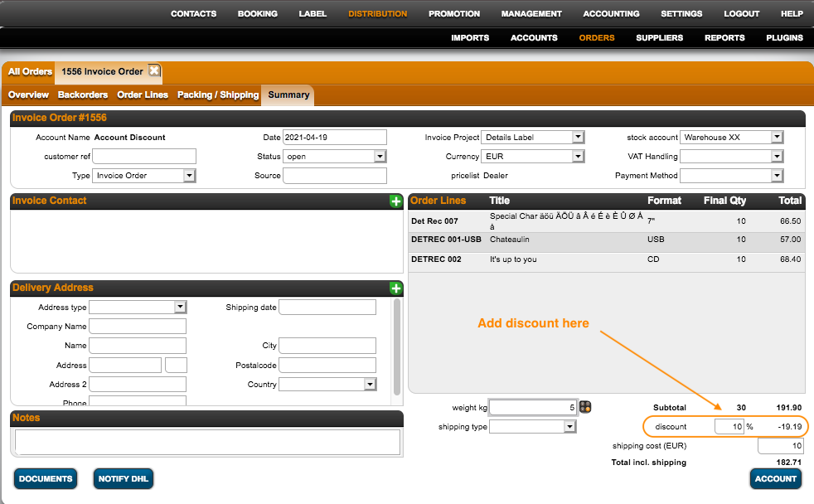Screen dimensions: 814x504
Task: Open the Label menu
Action: (x=313, y=13)
